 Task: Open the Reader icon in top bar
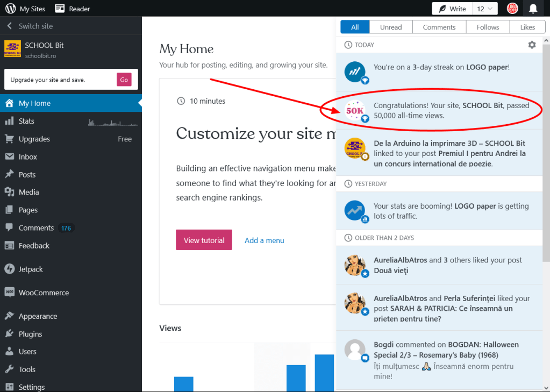click(x=60, y=9)
